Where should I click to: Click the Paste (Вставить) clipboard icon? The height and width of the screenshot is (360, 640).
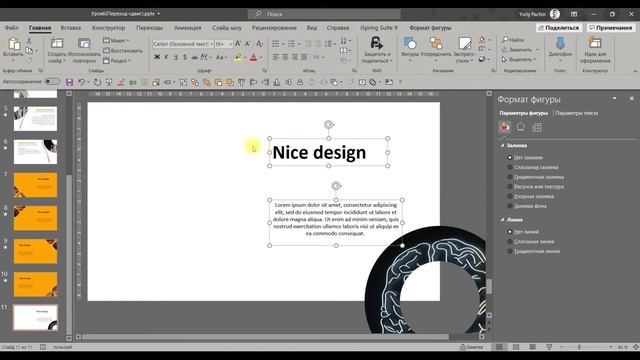coord(13,44)
